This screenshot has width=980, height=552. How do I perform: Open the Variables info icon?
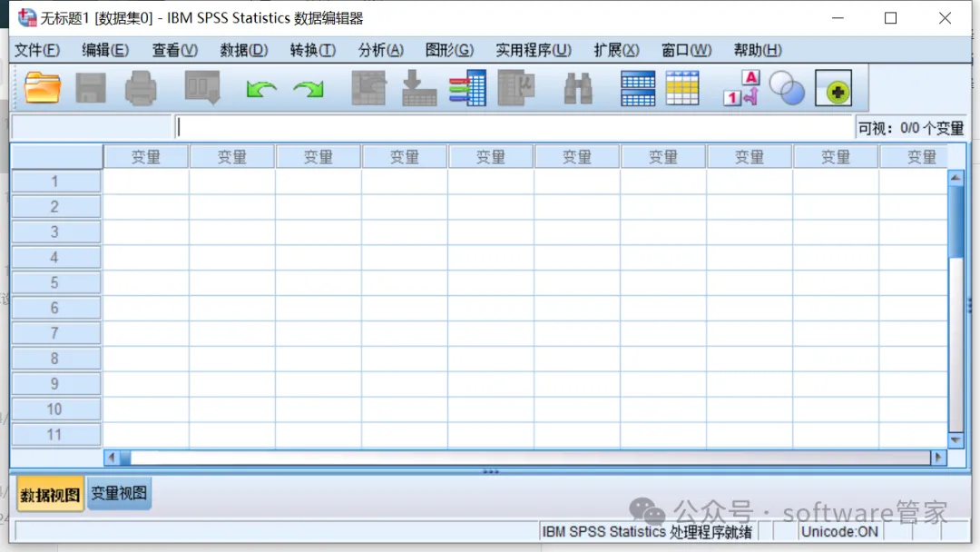pyautogui.click(x=467, y=88)
